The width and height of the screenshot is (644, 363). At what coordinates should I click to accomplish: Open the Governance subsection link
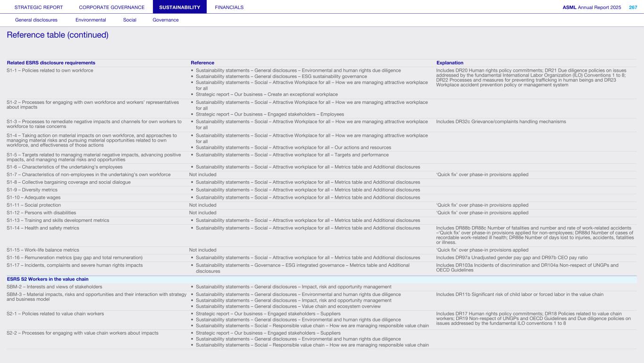166,20
